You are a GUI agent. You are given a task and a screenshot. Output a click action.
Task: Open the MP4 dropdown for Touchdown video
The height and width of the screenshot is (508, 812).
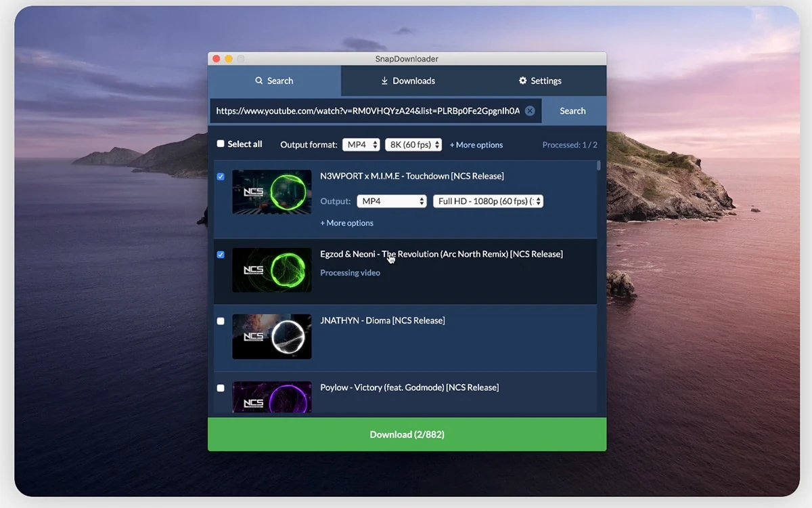point(392,201)
